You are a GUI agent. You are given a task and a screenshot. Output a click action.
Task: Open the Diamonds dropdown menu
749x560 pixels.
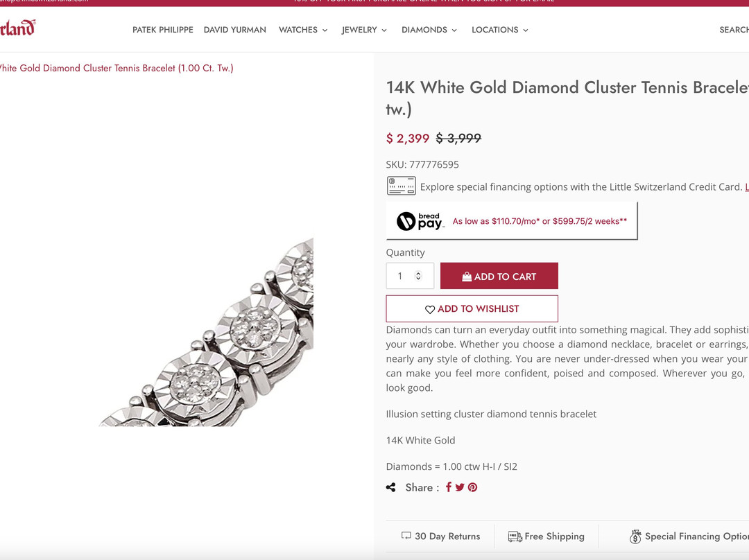tap(429, 30)
